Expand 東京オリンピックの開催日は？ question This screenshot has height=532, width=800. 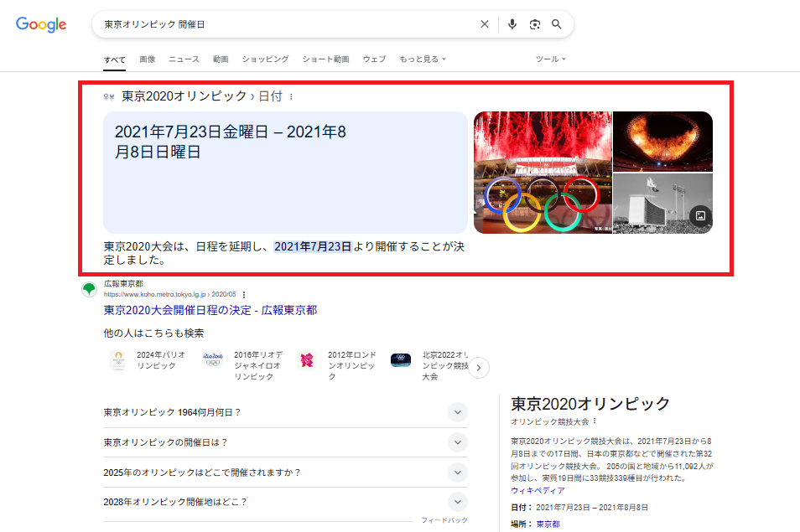[285, 442]
